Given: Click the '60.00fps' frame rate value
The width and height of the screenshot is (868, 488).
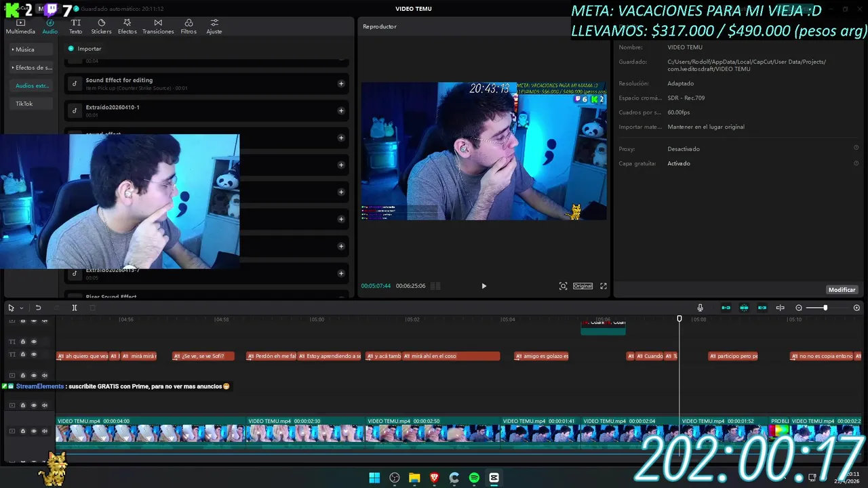Looking at the screenshot, I should (678, 113).
